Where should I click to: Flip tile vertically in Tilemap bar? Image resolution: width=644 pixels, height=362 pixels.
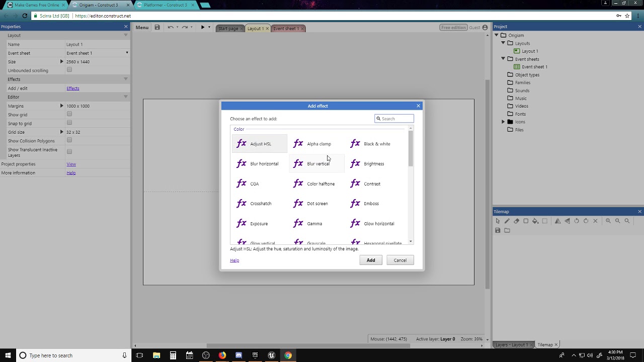coord(567,221)
